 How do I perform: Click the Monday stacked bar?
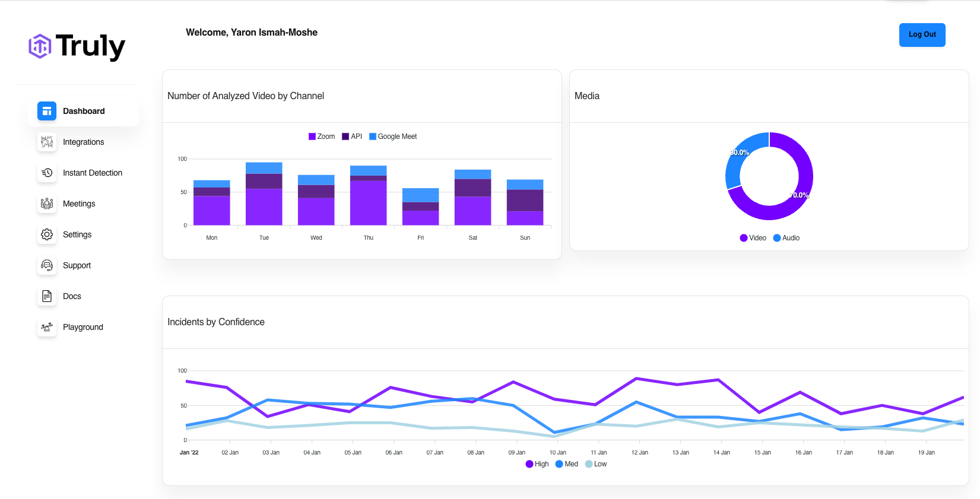tap(212, 203)
